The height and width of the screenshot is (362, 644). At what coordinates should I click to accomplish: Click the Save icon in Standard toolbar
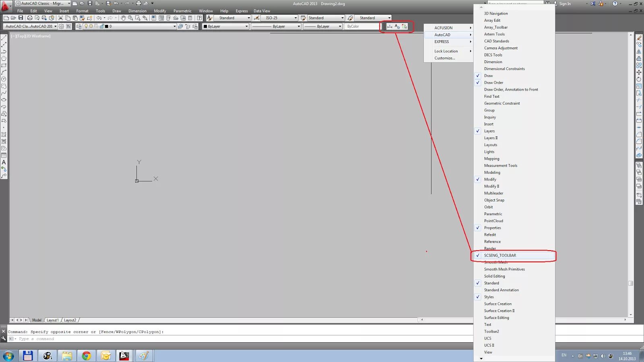(x=21, y=18)
